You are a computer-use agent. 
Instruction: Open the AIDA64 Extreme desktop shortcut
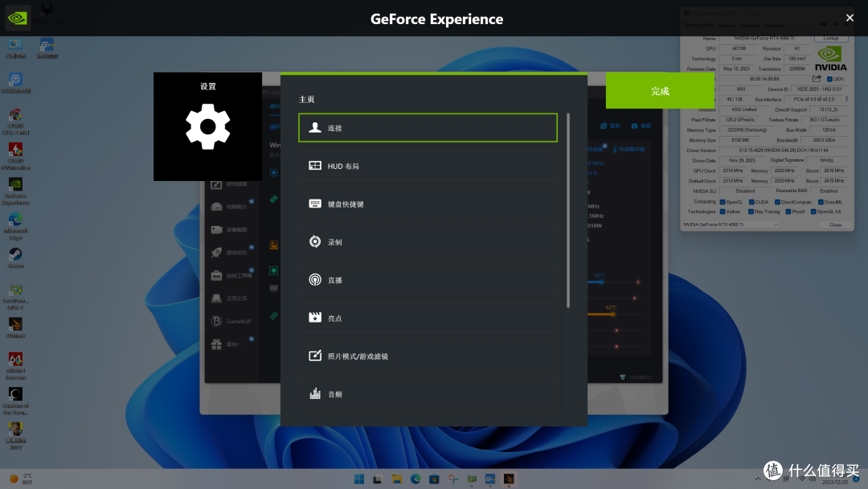click(x=15, y=365)
